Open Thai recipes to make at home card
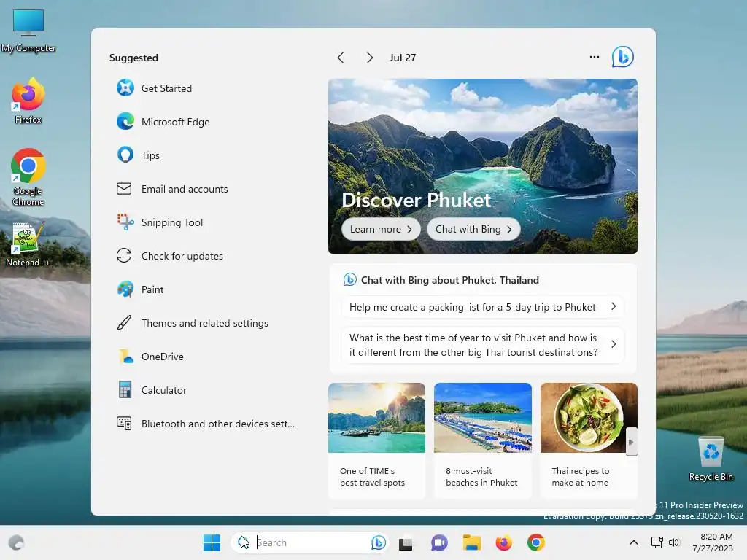Image resolution: width=747 pixels, height=560 pixels. [589, 440]
